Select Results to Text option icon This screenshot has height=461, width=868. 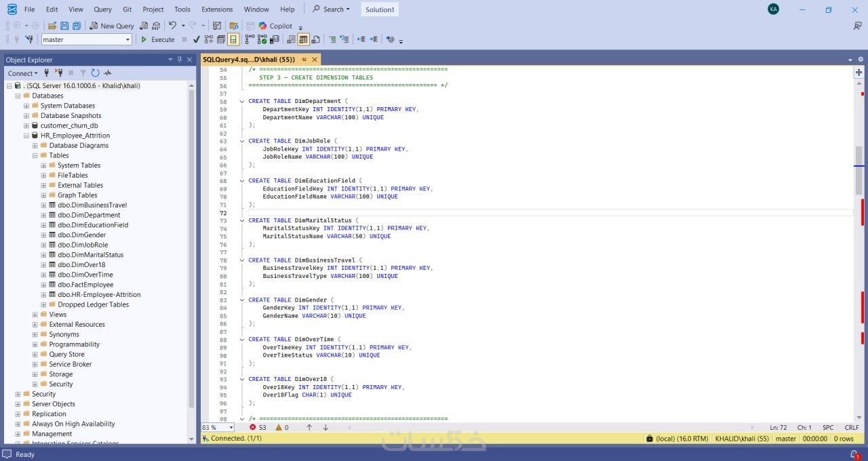(x=290, y=39)
